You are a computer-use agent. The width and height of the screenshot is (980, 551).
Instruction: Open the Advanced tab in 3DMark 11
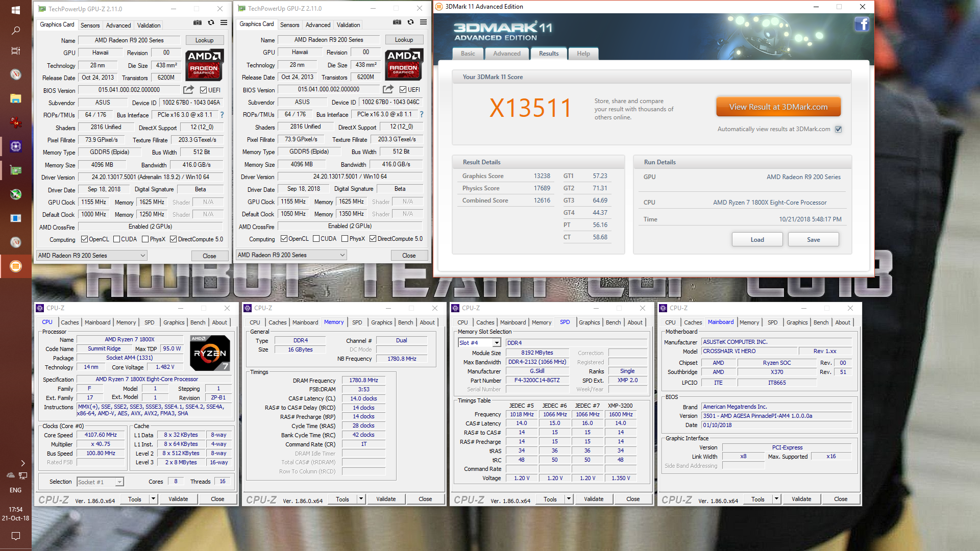(x=507, y=54)
